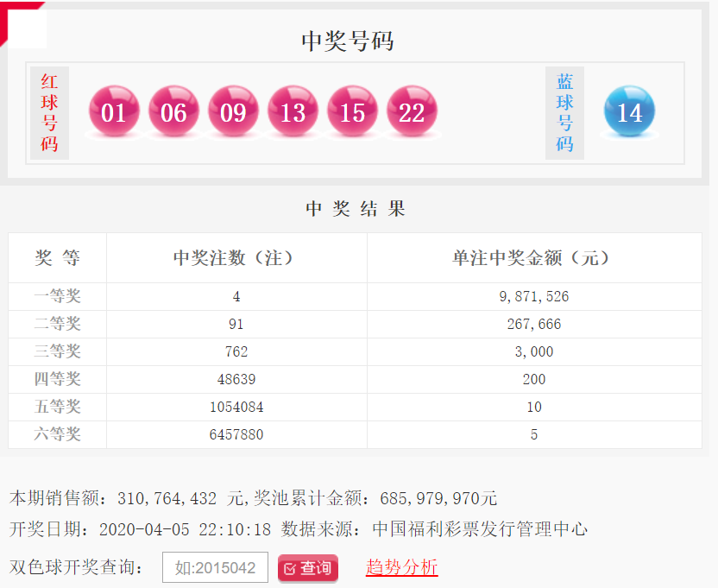The width and height of the screenshot is (718, 588).
Task: Click the 中奖号码 heading
Action: [347, 41]
